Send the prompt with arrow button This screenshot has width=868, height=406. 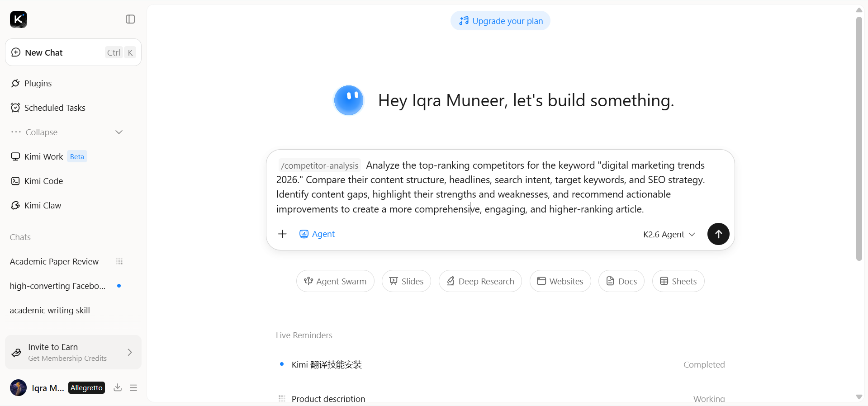718,234
